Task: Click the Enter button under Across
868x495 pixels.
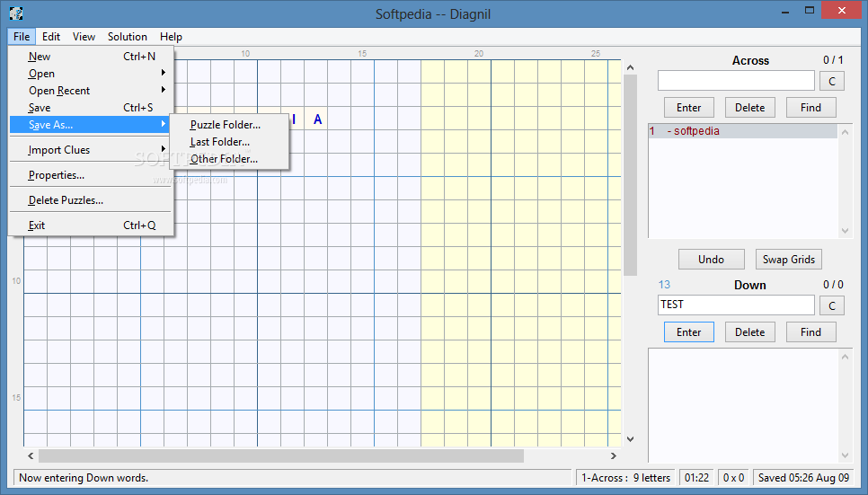Action: tap(688, 108)
